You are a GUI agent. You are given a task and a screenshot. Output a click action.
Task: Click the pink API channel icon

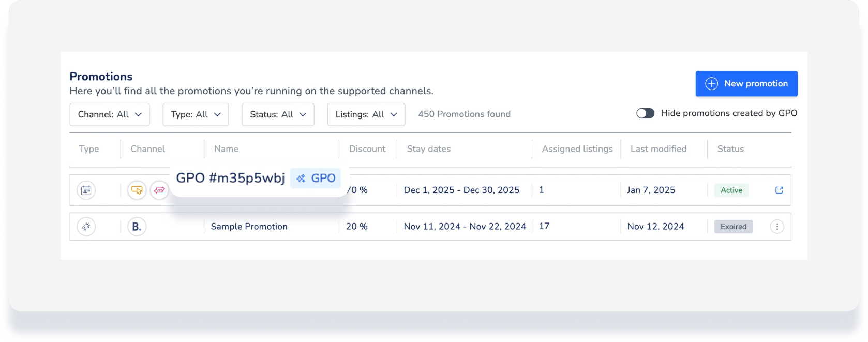[x=159, y=190]
